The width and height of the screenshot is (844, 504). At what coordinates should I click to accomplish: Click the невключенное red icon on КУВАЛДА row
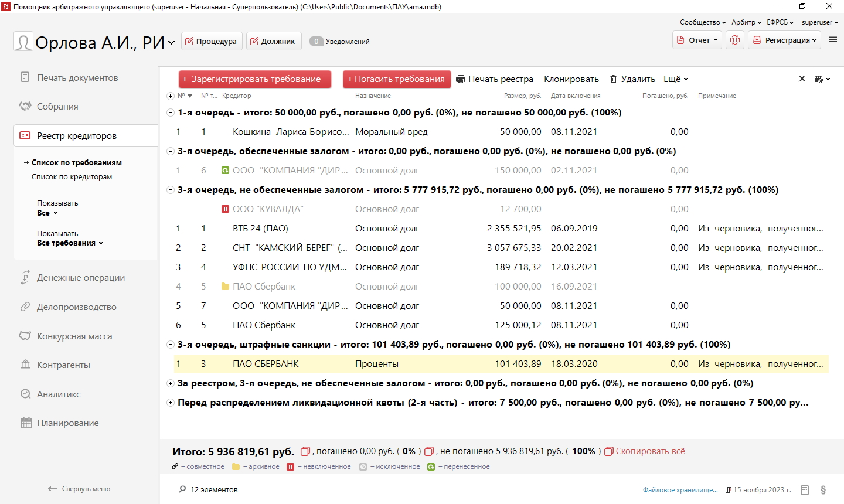coord(225,209)
